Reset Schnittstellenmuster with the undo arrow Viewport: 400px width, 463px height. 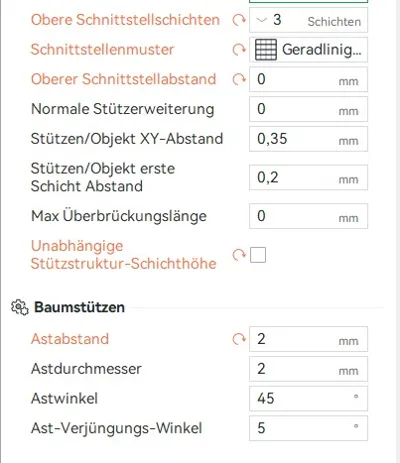(x=239, y=50)
